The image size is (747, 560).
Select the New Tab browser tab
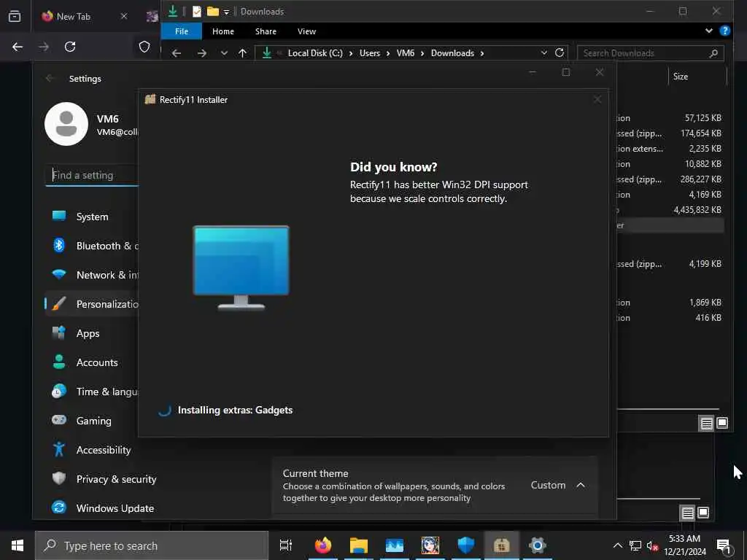pyautogui.click(x=85, y=16)
